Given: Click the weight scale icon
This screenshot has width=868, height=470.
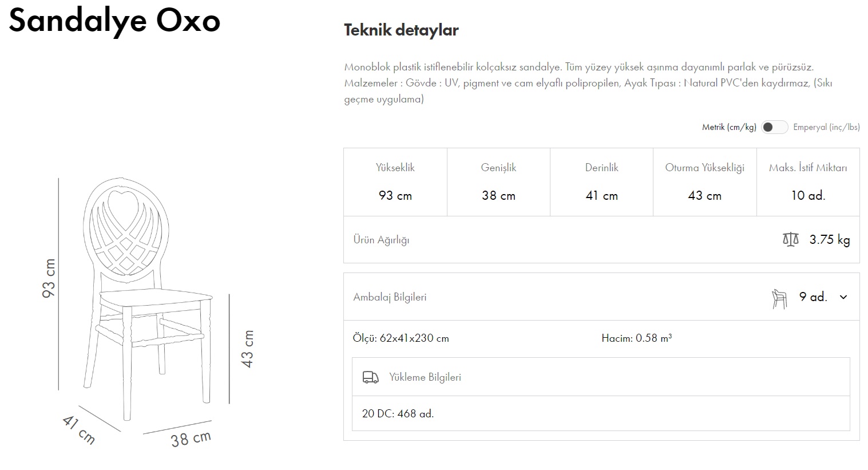Looking at the screenshot, I should point(790,239).
